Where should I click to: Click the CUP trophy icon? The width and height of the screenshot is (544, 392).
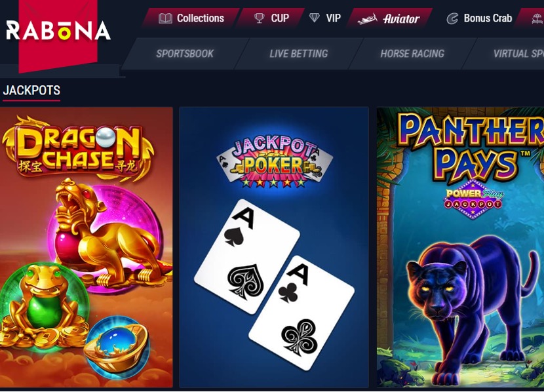pos(259,18)
